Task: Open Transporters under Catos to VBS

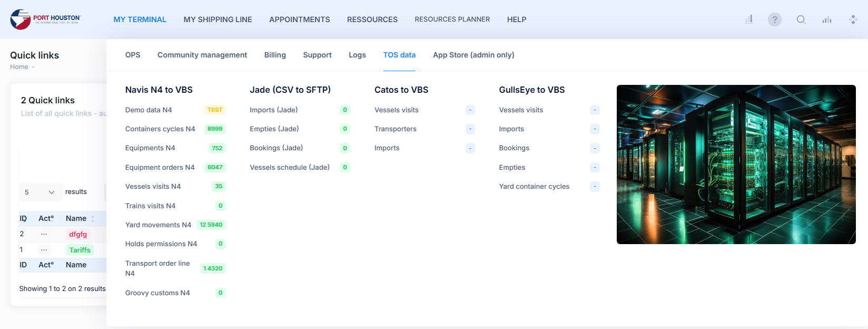Action: pos(395,129)
